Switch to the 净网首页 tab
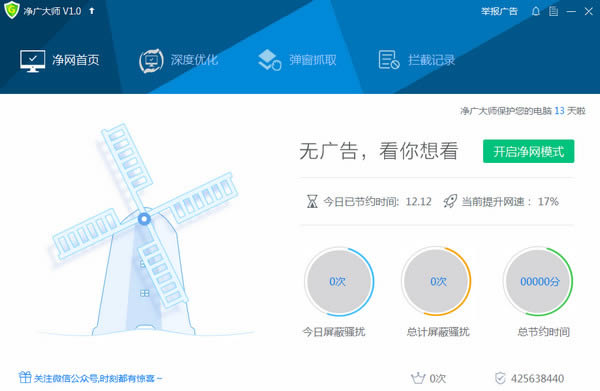600x391 pixels. click(60, 60)
